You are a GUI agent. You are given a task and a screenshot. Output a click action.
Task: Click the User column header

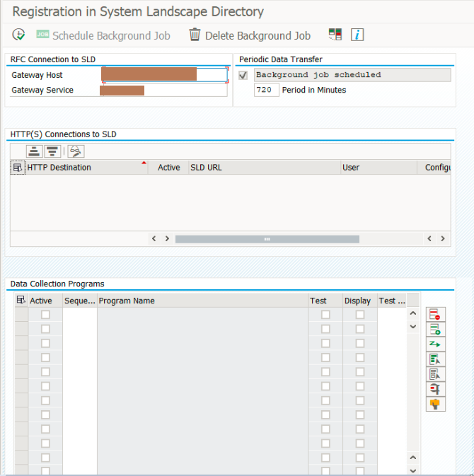coord(378,167)
